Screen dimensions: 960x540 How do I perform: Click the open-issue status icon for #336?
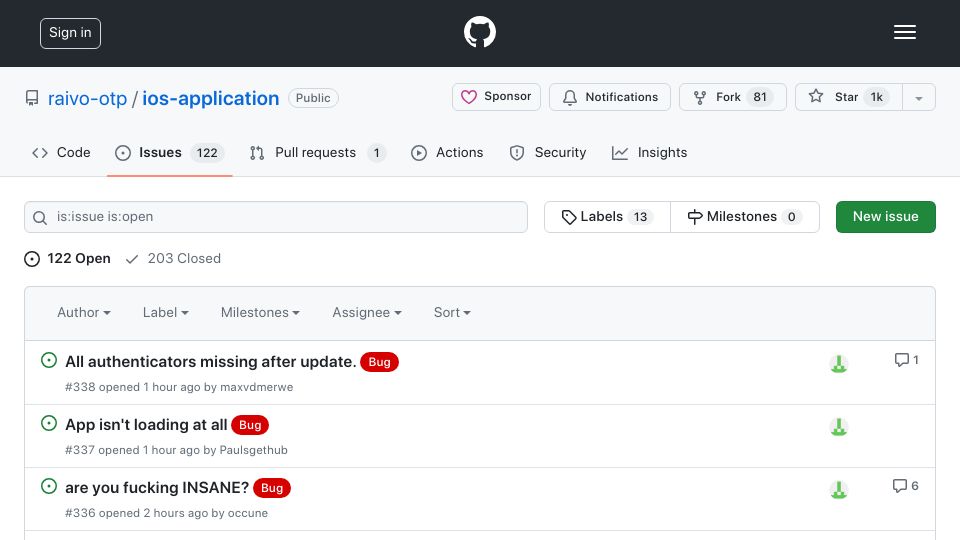[x=49, y=486]
